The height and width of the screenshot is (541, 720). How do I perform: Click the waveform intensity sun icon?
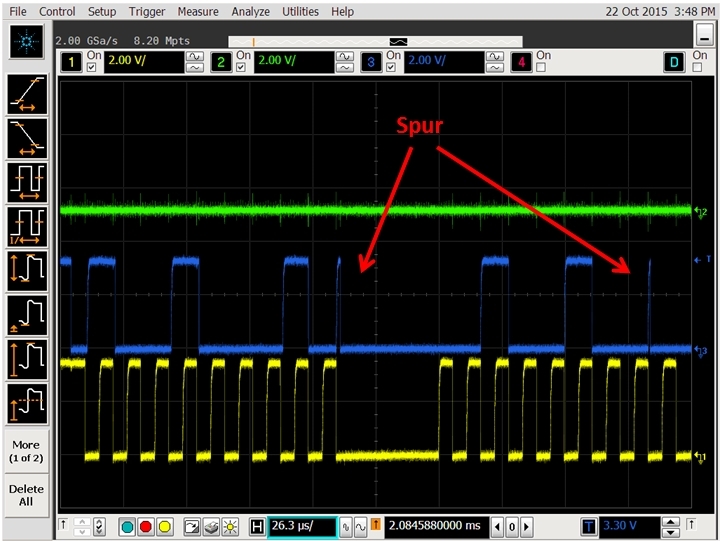230,527
